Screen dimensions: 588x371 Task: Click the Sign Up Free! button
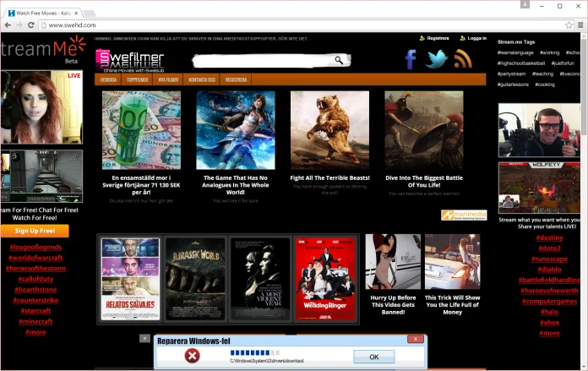[x=35, y=231]
